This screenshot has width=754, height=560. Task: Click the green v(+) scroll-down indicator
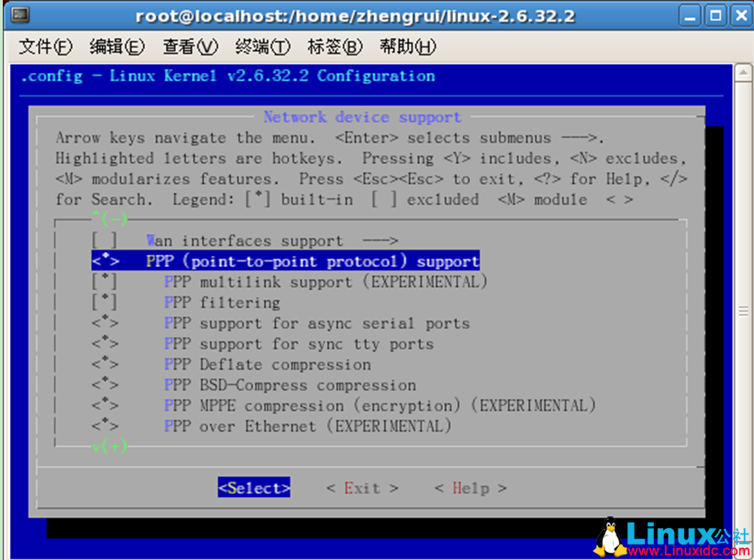(109, 446)
